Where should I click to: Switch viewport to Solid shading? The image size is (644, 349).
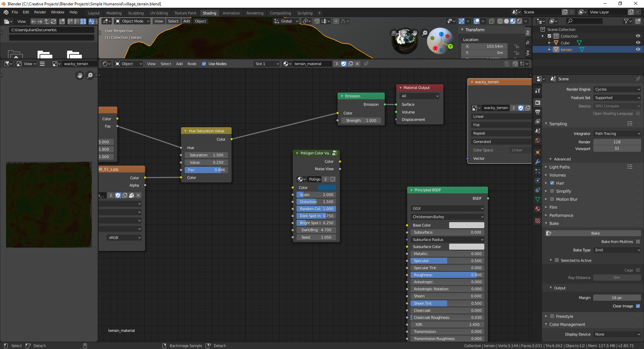tap(506, 21)
